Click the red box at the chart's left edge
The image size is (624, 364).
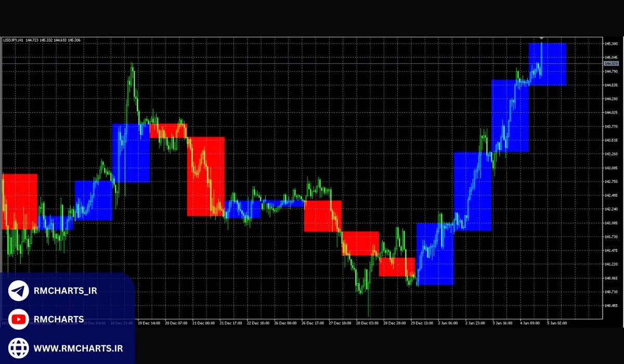coord(19,201)
